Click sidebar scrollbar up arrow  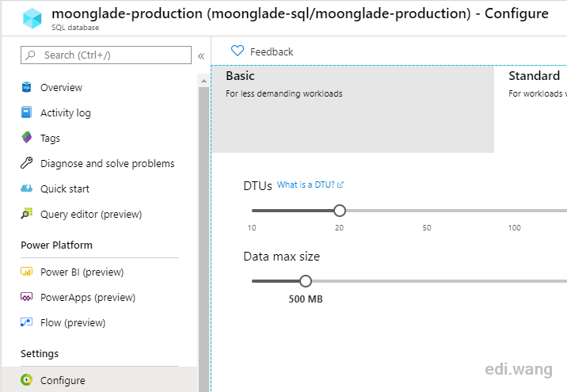pyautogui.click(x=204, y=81)
